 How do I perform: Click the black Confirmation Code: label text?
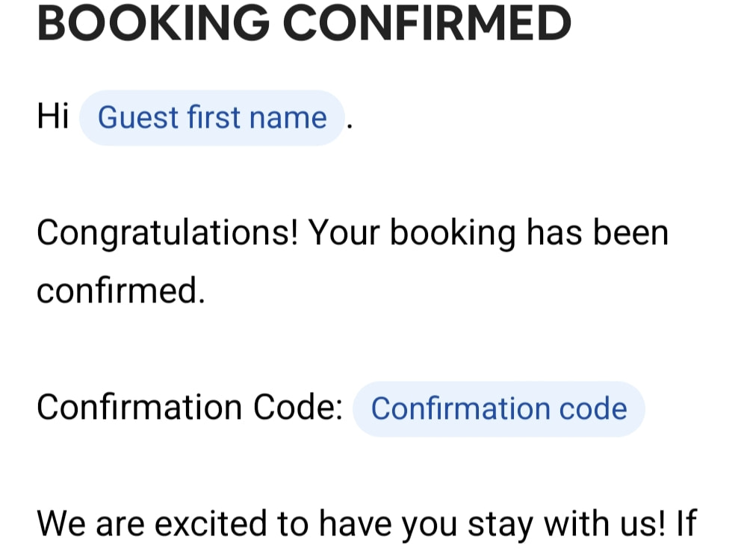point(190,407)
